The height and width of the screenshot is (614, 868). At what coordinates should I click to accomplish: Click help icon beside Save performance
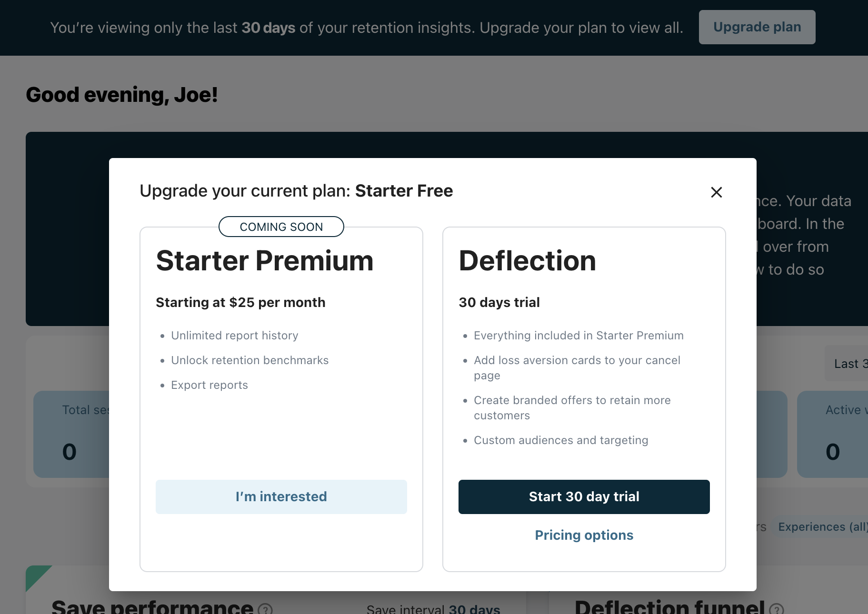click(x=265, y=609)
